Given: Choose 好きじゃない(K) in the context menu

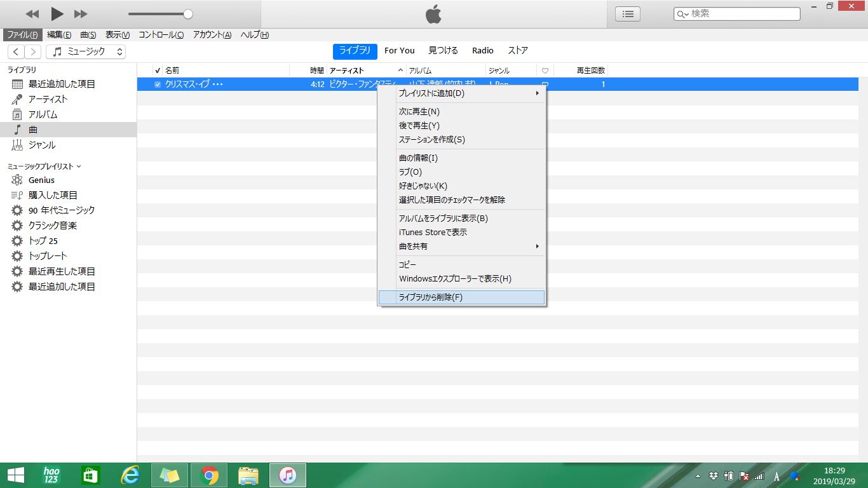Looking at the screenshot, I should point(462,186).
